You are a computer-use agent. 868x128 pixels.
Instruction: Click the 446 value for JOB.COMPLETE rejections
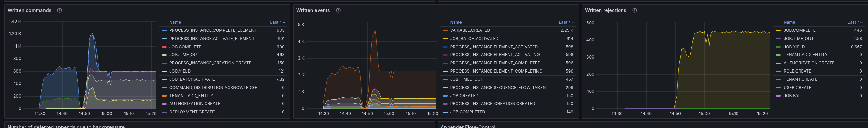(x=858, y=30)
